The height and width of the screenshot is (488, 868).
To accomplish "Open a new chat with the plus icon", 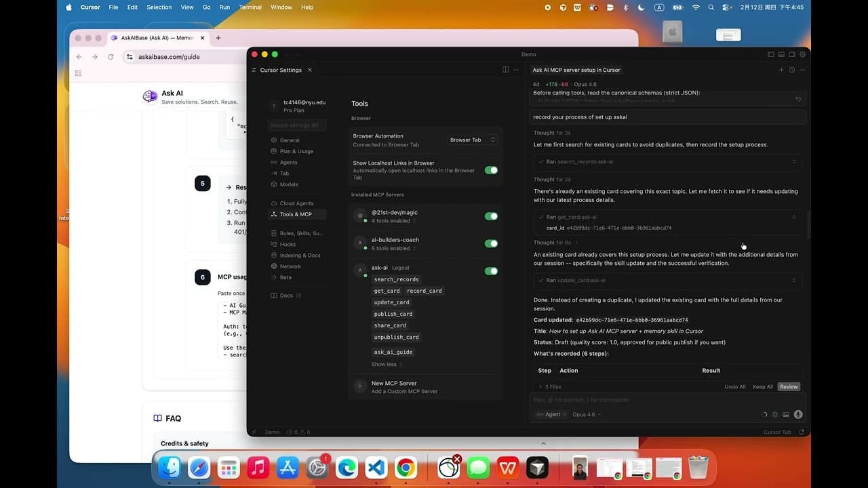I will (781, 70).
